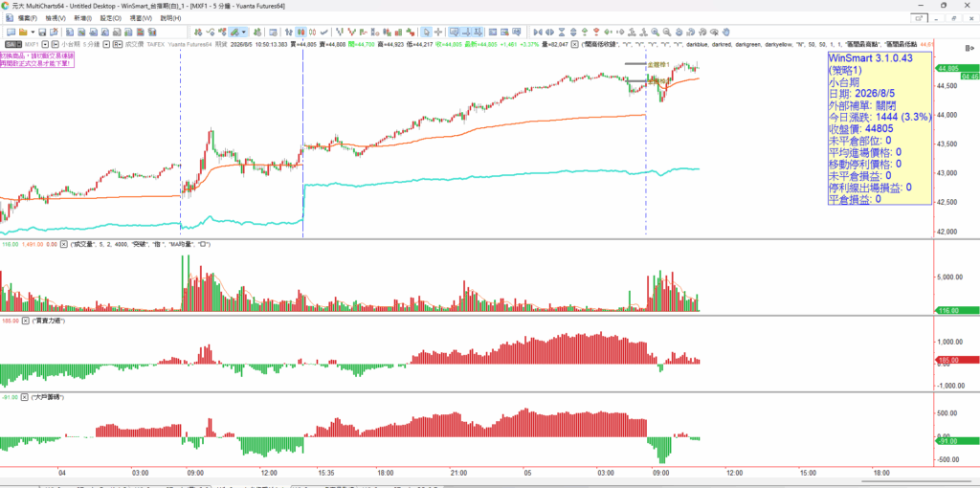
Task: Click the zoom in magnifier icon
Action: (655, 32)
